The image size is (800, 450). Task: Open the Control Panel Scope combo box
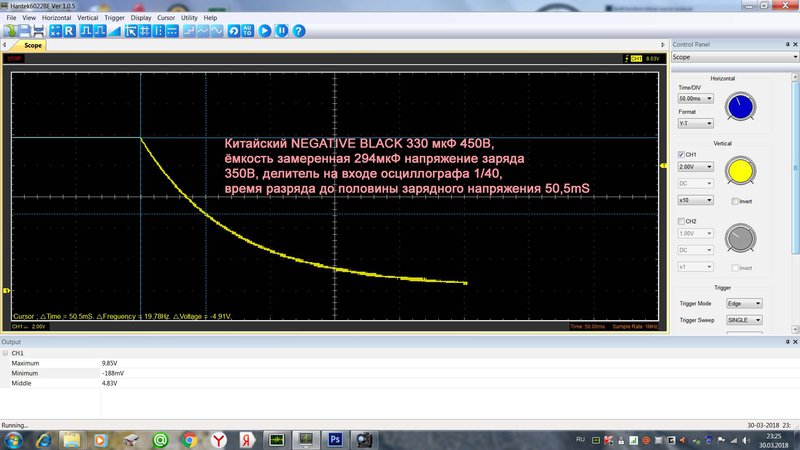(735, 57)
